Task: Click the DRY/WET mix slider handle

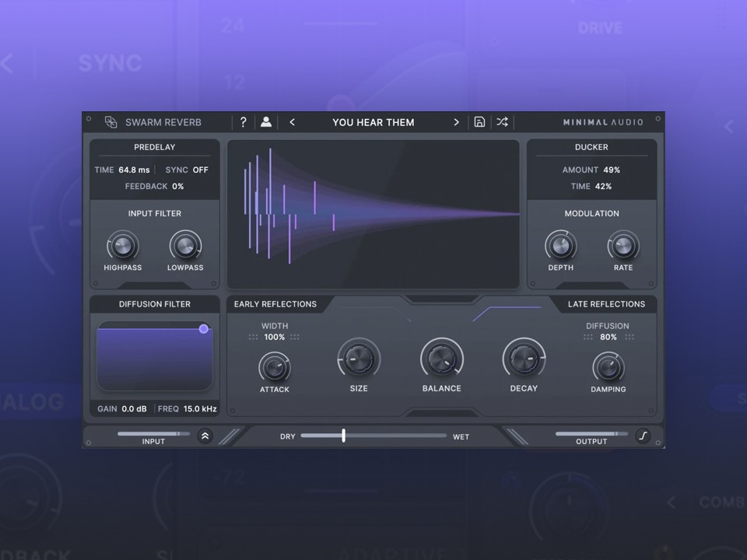Action: (343, 436)
